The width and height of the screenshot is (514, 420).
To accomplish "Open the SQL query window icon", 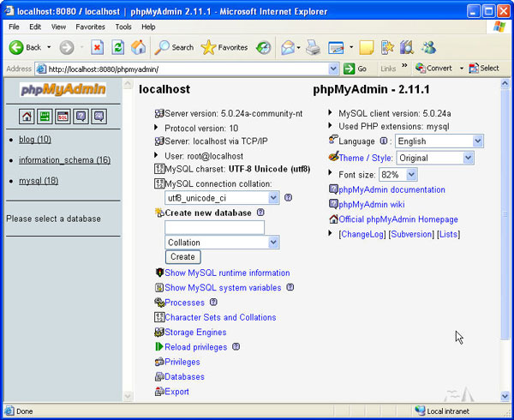I will point(63,117).
